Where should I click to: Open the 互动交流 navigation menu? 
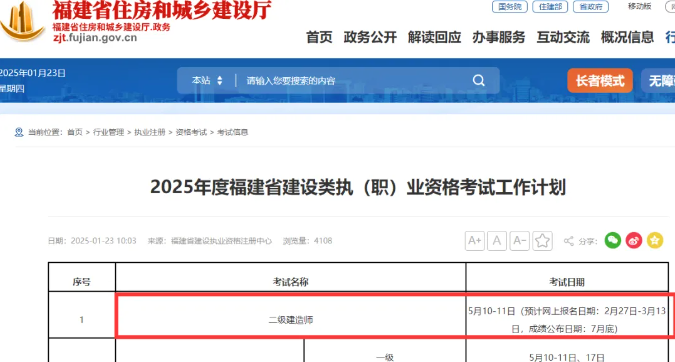(x=563, y=37)
